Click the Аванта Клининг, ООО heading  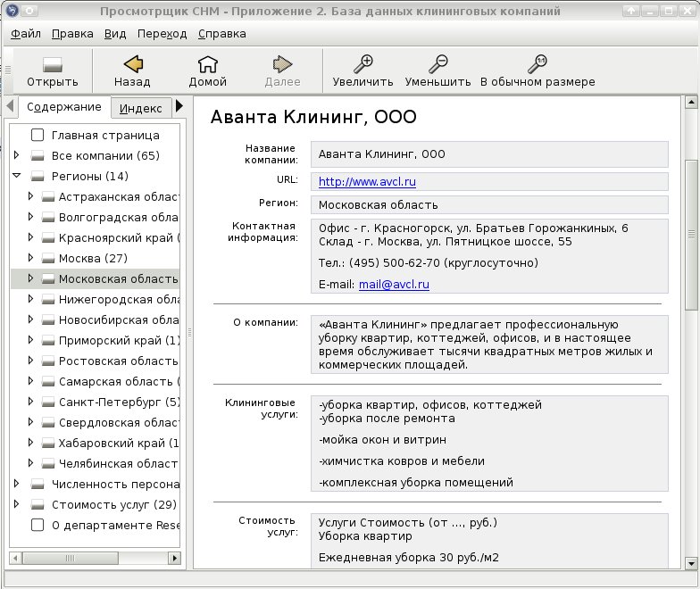(313, 117)
